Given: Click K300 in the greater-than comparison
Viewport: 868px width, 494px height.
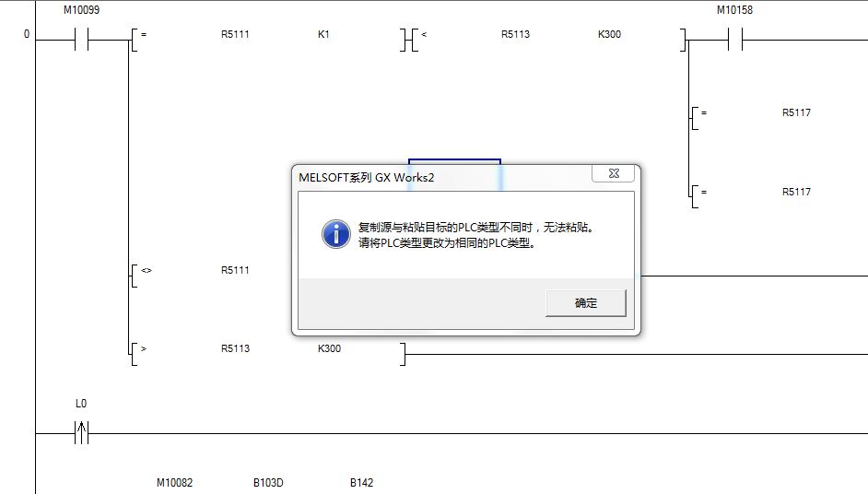Looking at the screenshot, I should [329, 349].
